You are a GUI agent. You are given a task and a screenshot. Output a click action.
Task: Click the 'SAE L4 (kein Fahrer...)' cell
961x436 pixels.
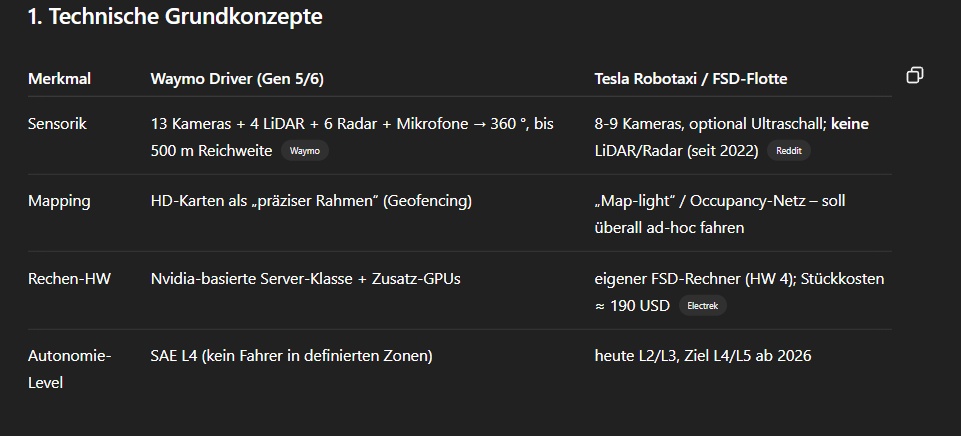(292, 356)
